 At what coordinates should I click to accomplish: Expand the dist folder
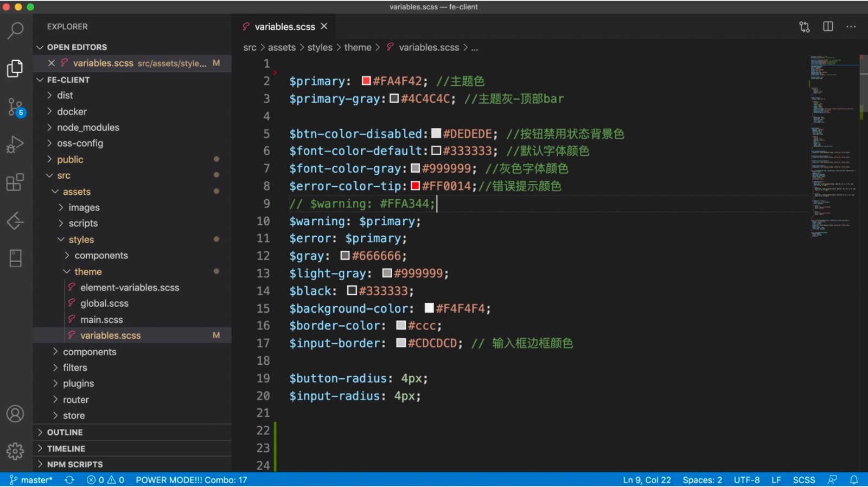pyautogui.click(x=132, y=96)
